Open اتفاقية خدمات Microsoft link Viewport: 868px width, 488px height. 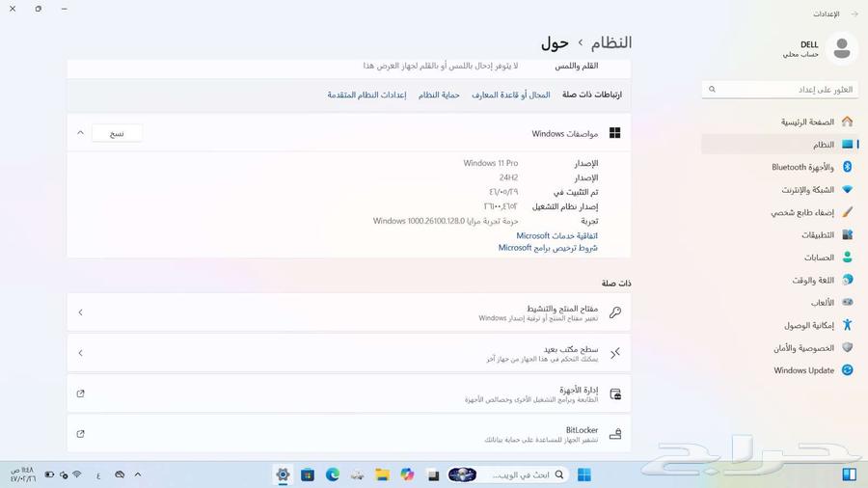(556, 235)
